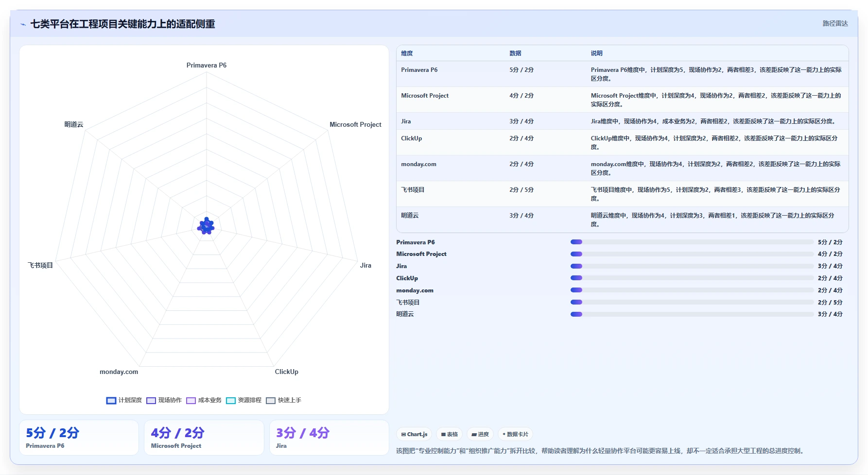Image resolution: width=868 pixels, height=475 pixels.
Task: Click the 路径雷达 label in the header
Action: 835,23
